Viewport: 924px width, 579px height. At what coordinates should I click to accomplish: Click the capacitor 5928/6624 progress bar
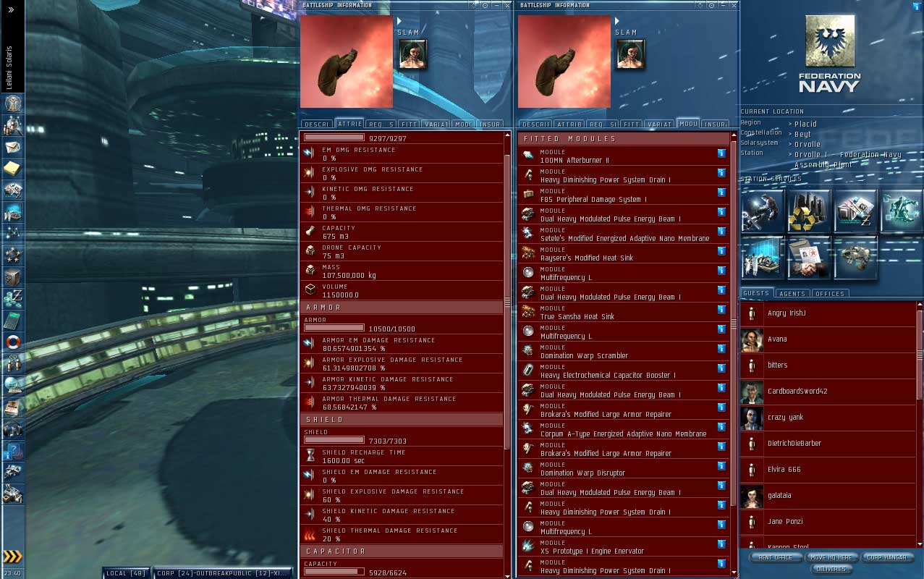coord(334,571)
